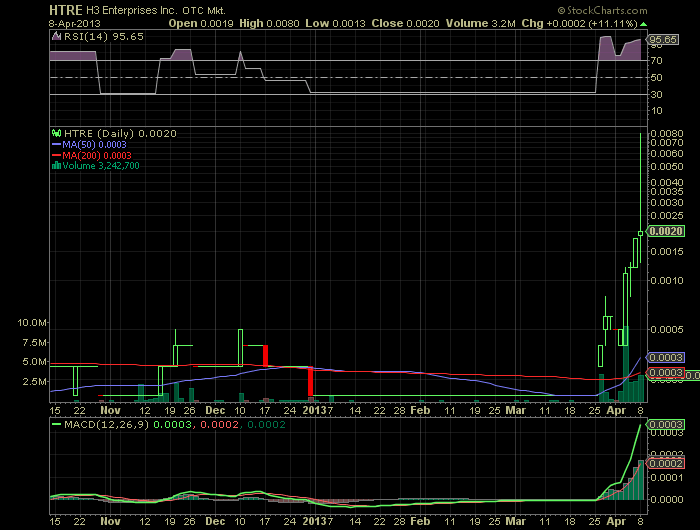
Task: Click the Apr label on the price axis
Action: pos(616,410)
